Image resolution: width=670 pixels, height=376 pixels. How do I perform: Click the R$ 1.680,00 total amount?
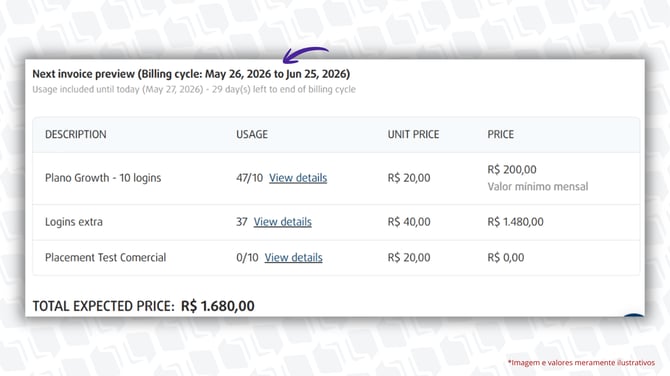point(218,306)
